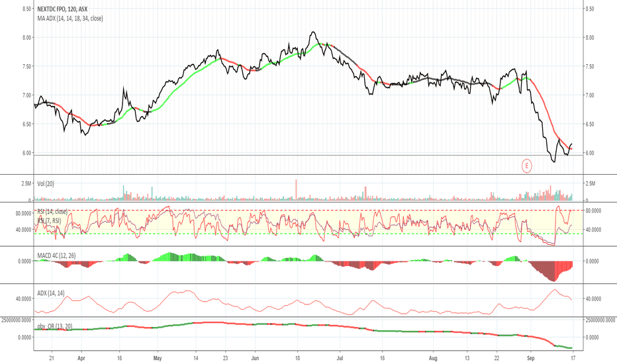Select the RSL (7, RSI) indicator label

[x=49, y=221]
